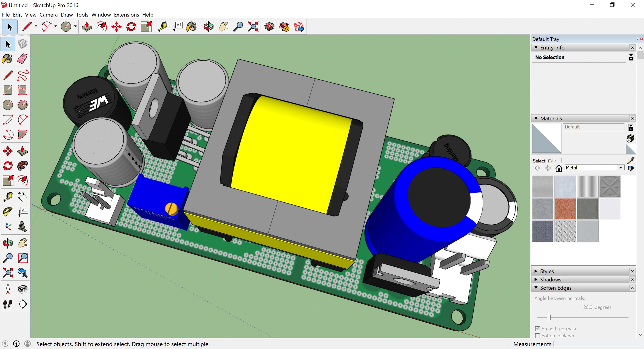Open the Extensions menu
The width and height of the screenshot is (644, 349).
click(127, 15)
